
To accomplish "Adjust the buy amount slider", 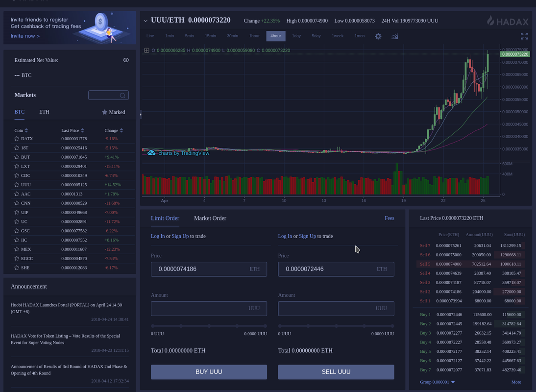I will [209, 326].
